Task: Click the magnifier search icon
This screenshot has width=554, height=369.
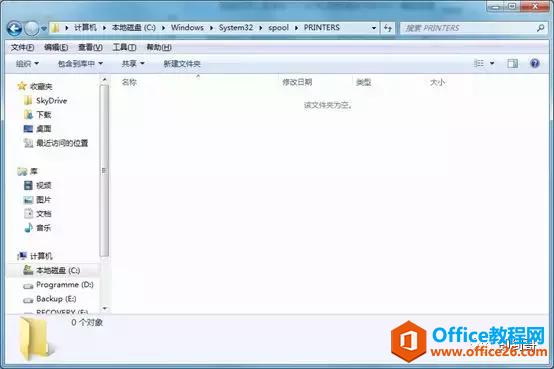Action: click(x=540, y=28)
